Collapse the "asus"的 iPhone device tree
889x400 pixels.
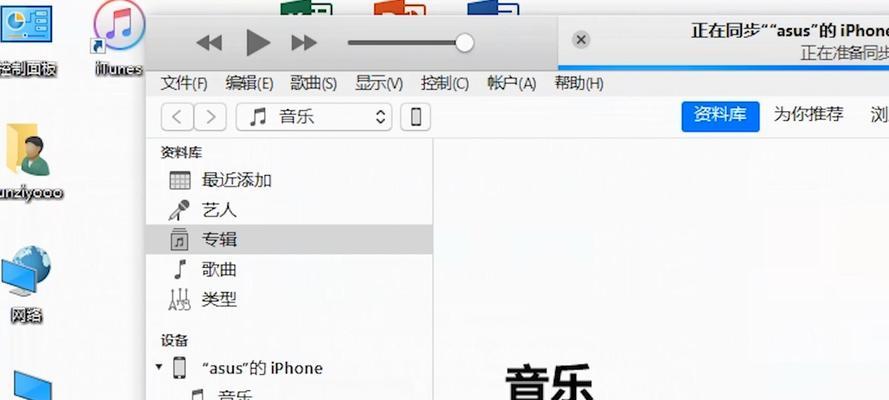pyautogui.click(x=159, y=367)
